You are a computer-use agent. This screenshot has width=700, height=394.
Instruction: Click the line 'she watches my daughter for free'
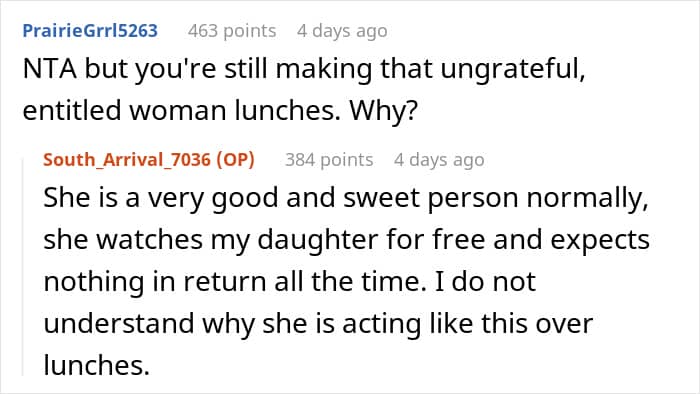coord(346,240)
